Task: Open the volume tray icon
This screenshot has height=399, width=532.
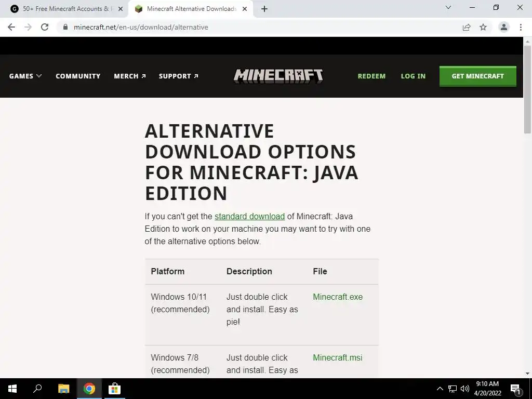Action: [465, 389]
